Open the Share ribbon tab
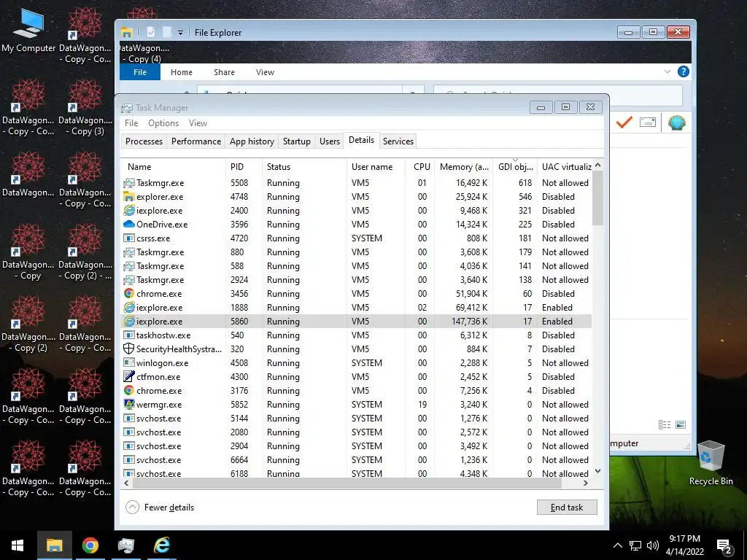The height and width of the screenshot is (560, 747). coord(225,72)
